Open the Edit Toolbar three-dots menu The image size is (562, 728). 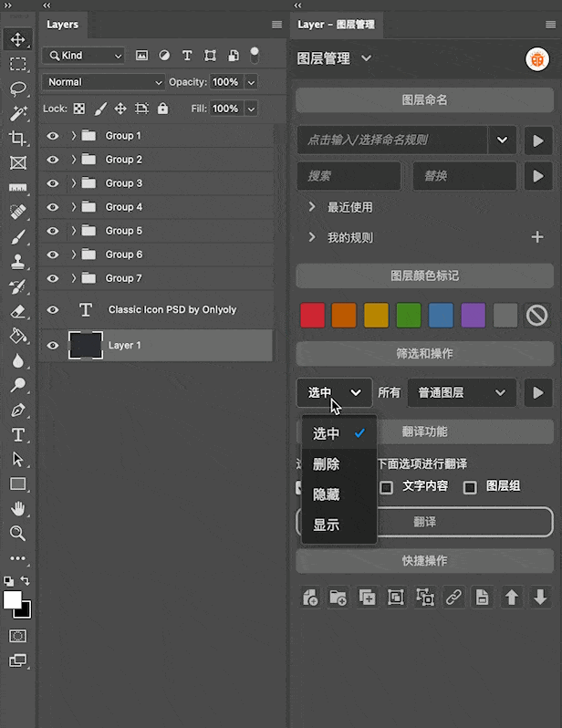(x=17, y=558)
